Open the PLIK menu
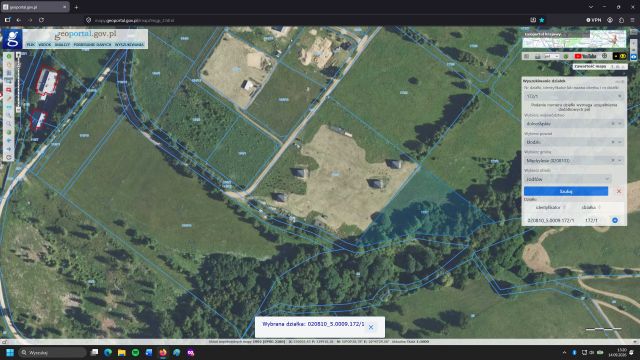 coord(31,44)
